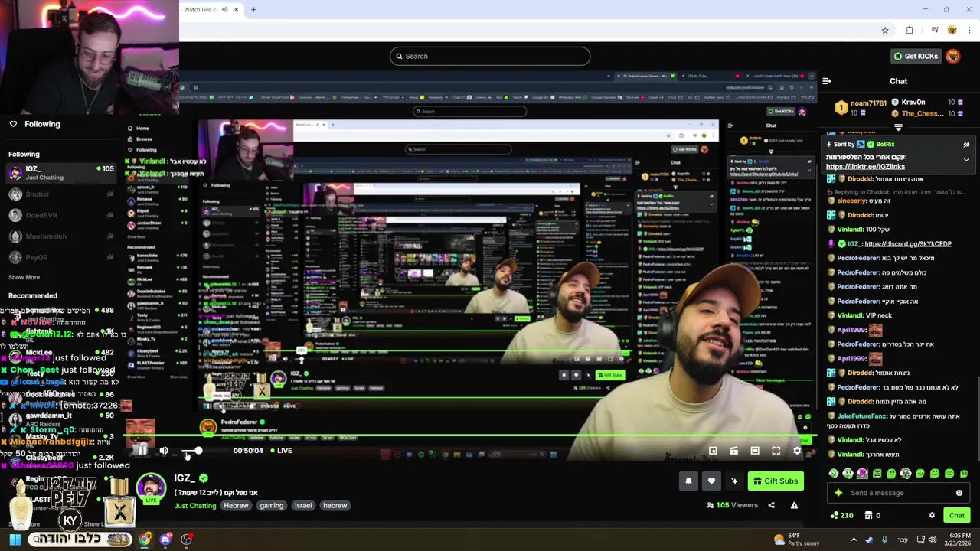Click Show More under Following list
980x551 pixels.
click(x=24, y=277)
